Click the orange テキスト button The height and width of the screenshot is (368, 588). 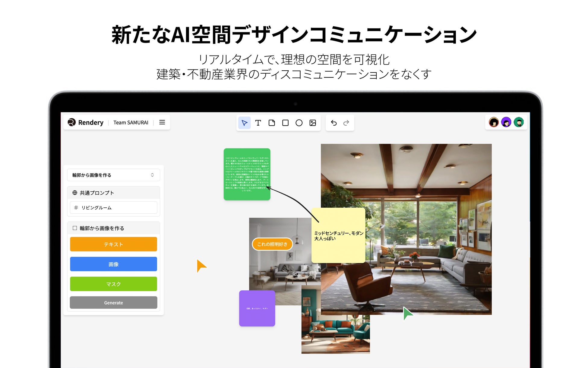click(x=113, y=244)
